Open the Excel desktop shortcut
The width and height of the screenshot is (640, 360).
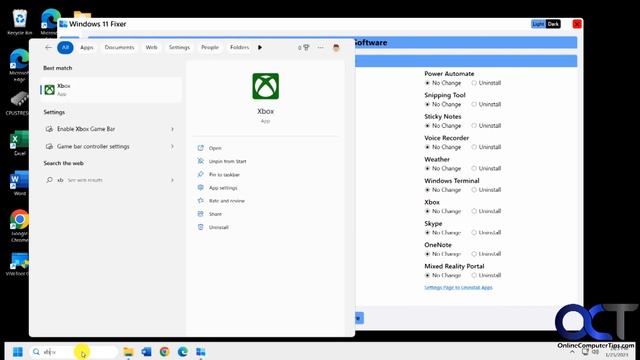[x=19, y=143]
